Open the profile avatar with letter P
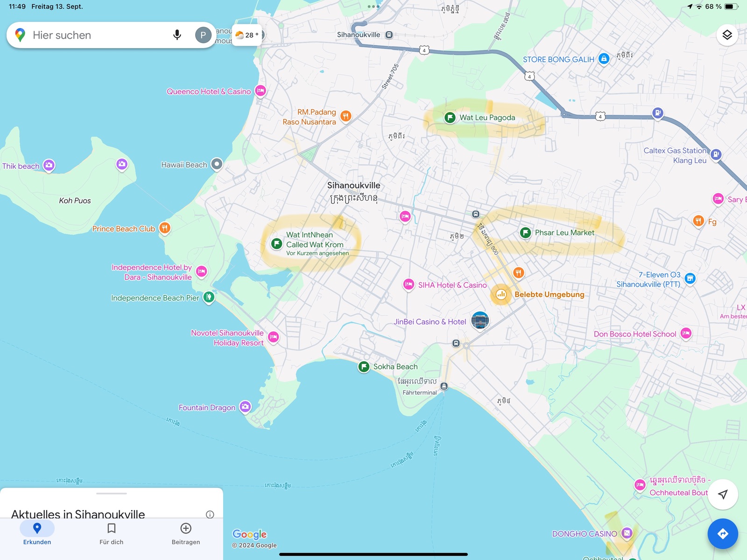The width and height of the screenshot is (747, 560). click(x=203, y=35)
